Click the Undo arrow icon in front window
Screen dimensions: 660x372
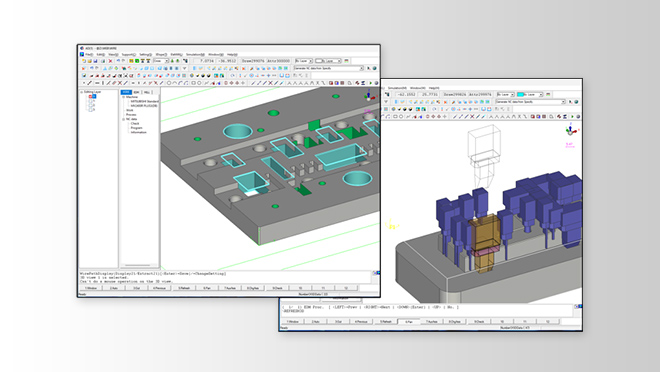[x=118, y=61]
